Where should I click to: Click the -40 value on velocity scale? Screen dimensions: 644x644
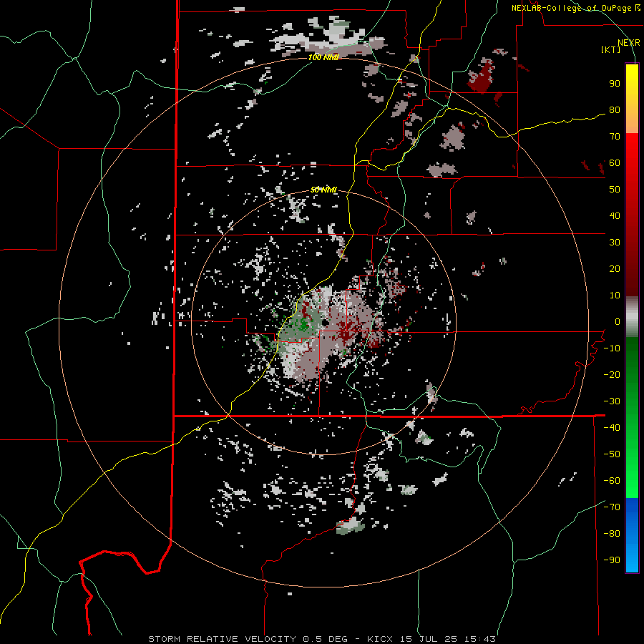(612, 428)
